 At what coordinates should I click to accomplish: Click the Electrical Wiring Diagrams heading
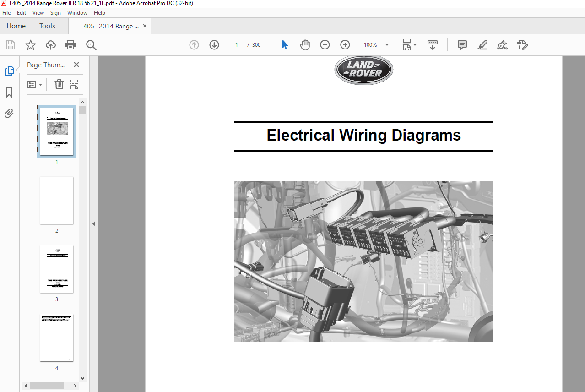[364, 135]
